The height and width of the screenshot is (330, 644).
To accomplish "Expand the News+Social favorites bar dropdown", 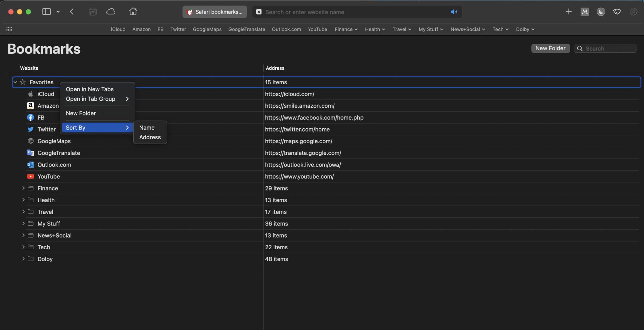I will click(468, 29).
